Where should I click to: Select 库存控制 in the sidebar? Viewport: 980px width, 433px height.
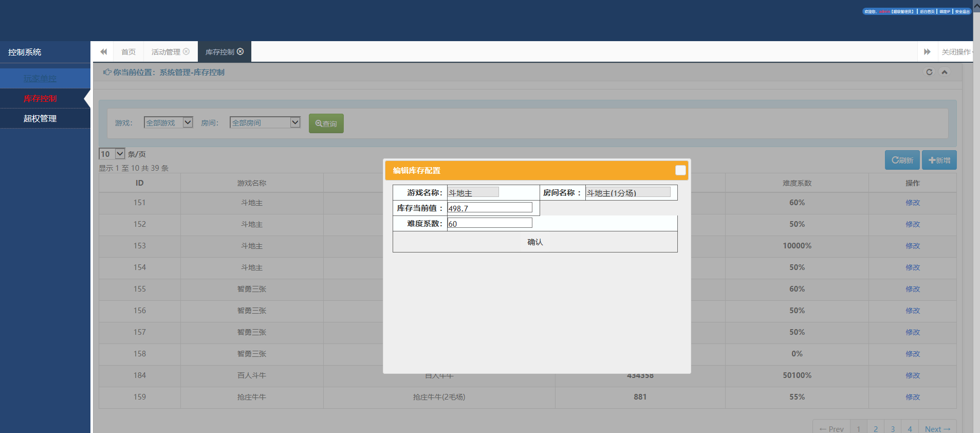click(40, 98)
